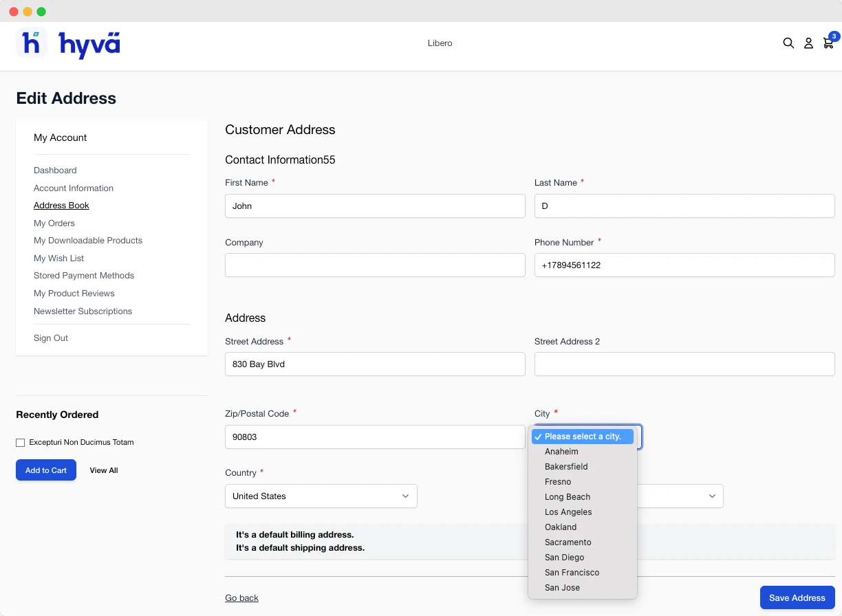The height and width of the screenshot is (616, 842).
Task: Choose San Francisco in the City dropdown
Action: (572, 572)
